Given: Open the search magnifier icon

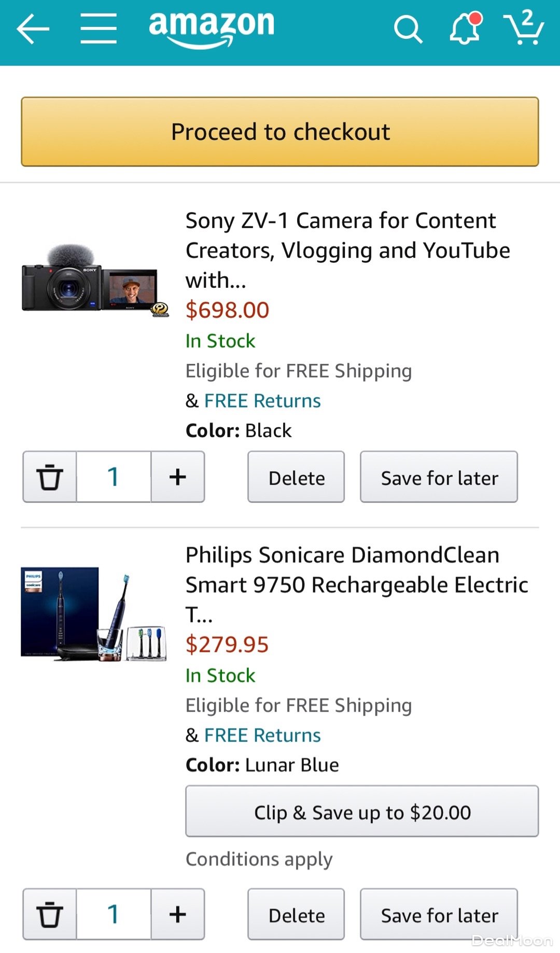Looking at the screenshot, I should click(x=408, y=29).
